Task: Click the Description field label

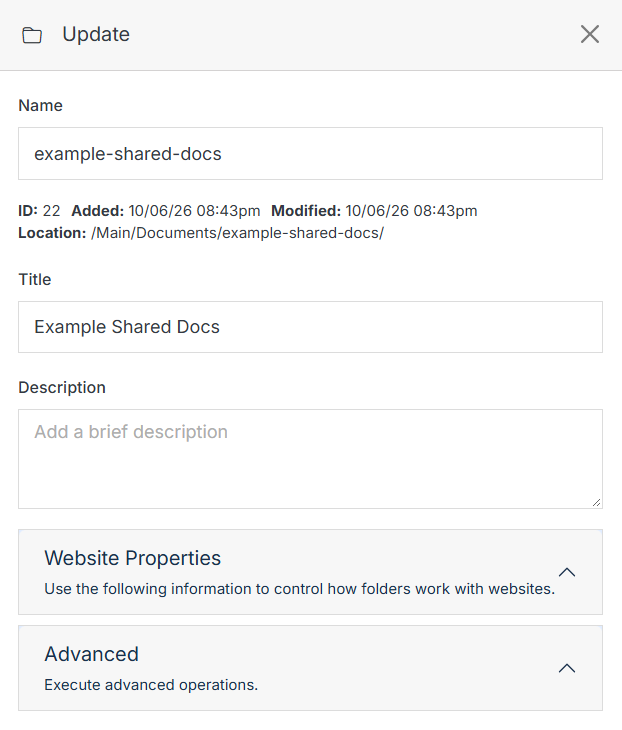Action: point(62,387)
